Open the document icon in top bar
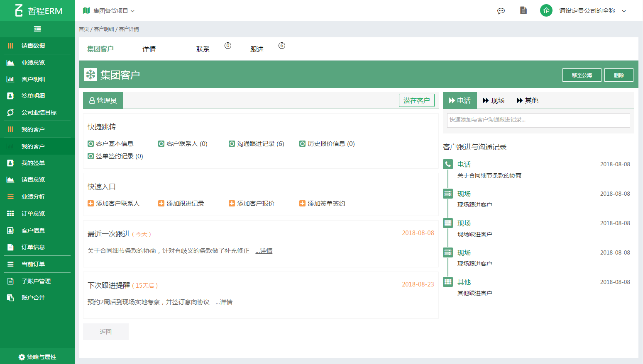This screenshot has height=364, width=643. (x=523, y=10)
